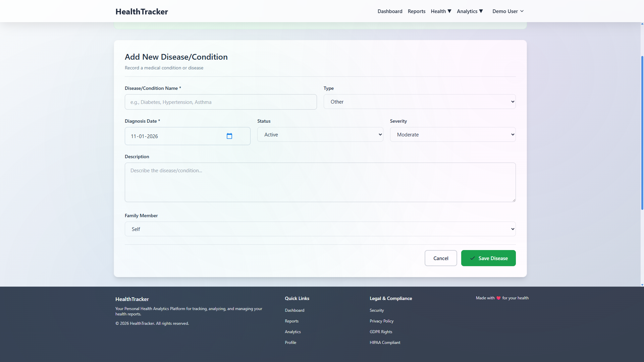Viewport: 644px width, 362px height.
Task: Open the Severity dropdown showing Moderate
Action: coord(452,135)
